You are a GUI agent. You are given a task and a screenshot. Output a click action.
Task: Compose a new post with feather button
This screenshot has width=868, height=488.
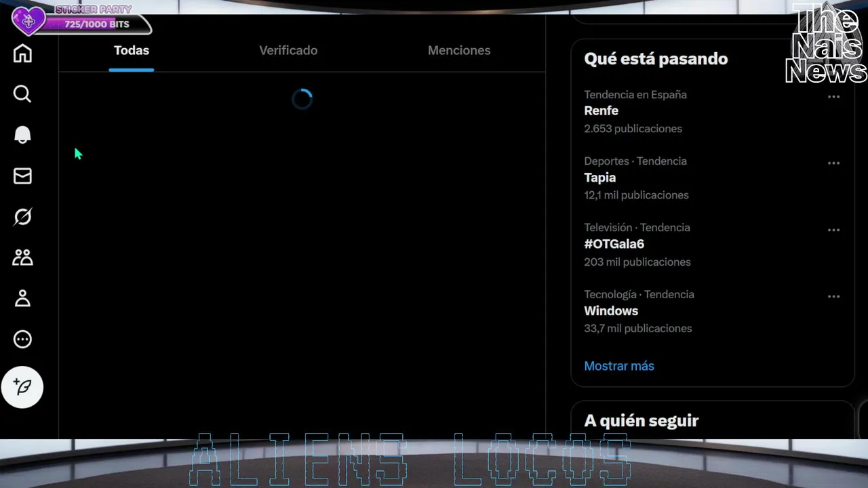[22, 387]
